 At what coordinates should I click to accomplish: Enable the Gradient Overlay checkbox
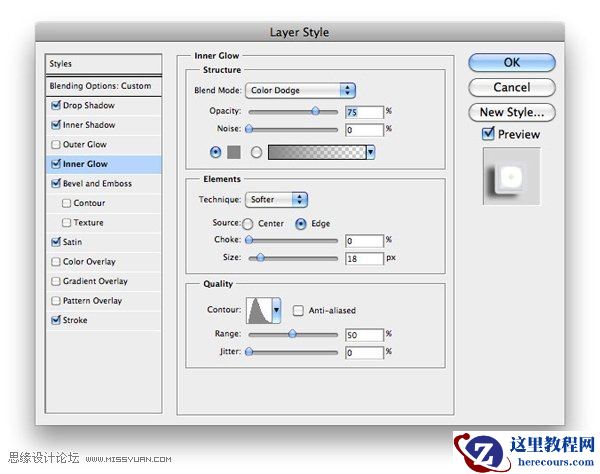tap(56, 281)
